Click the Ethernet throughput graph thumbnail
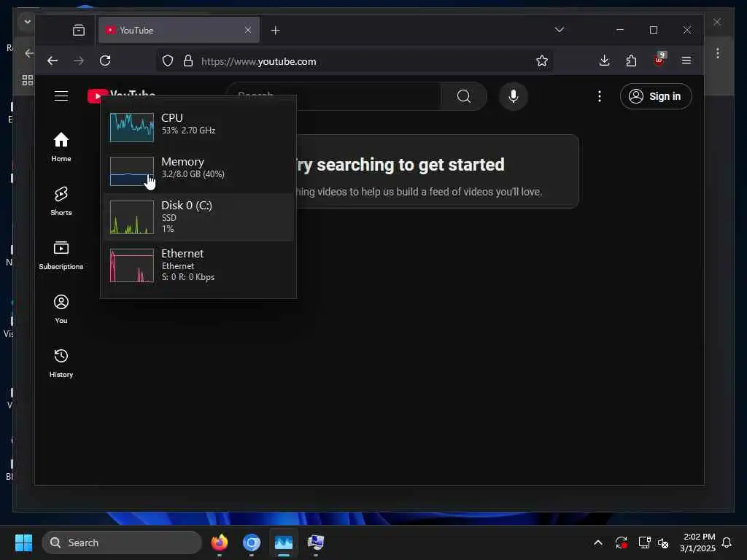This screenshot has height=560, width=747. 132,265
